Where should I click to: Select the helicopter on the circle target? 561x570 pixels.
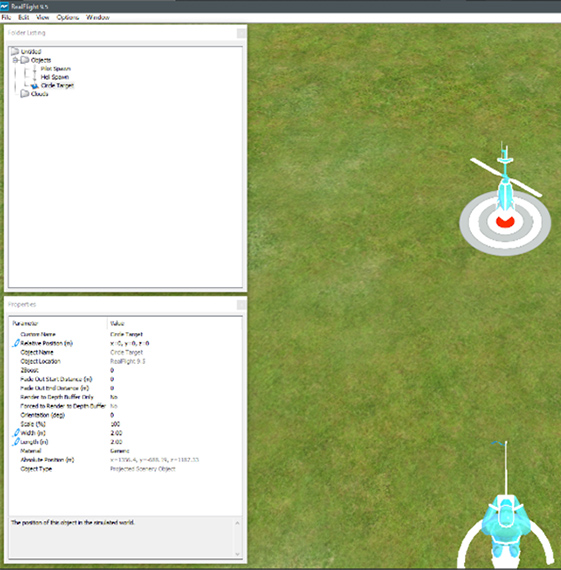click(505, 179)
